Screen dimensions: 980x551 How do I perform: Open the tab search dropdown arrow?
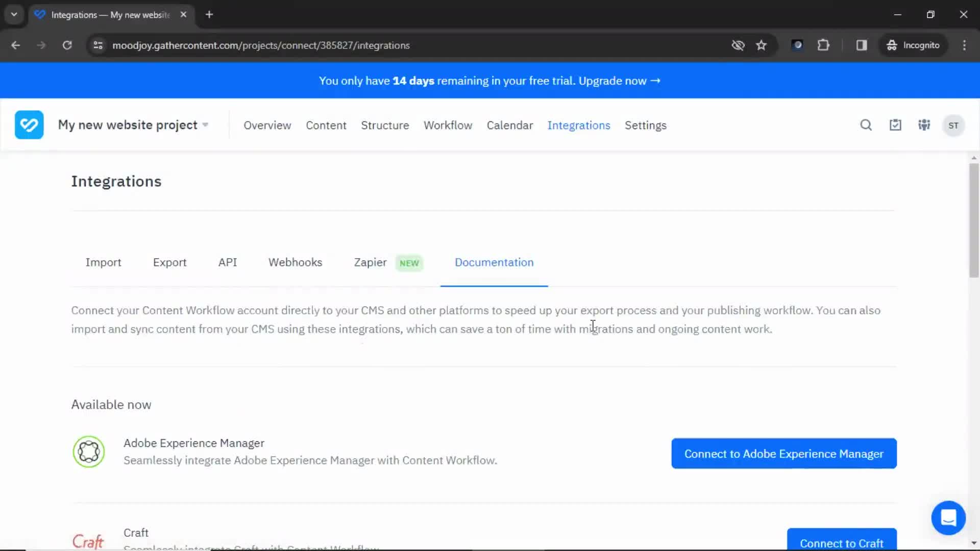pyautogui.click(x=14, y=15)
